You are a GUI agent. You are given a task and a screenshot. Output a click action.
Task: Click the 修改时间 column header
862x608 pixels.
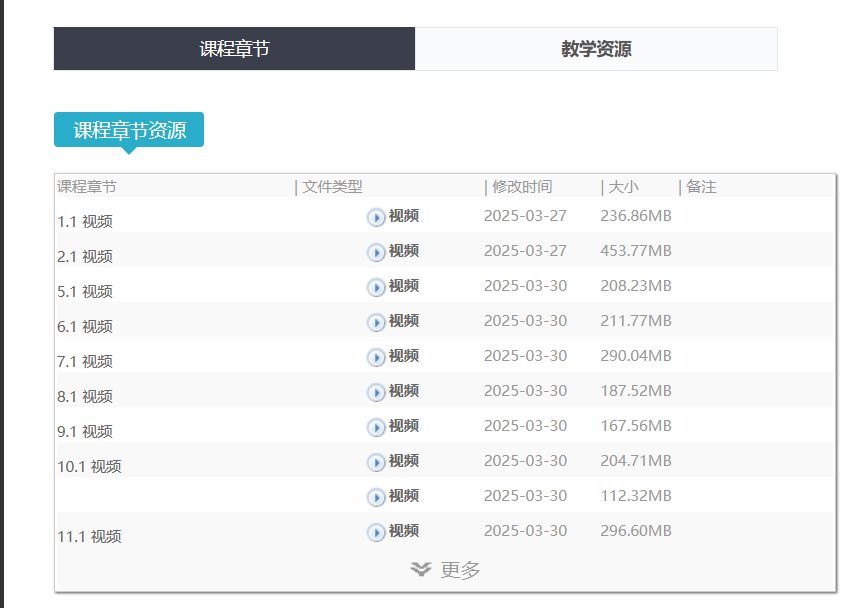click(522, 187)
